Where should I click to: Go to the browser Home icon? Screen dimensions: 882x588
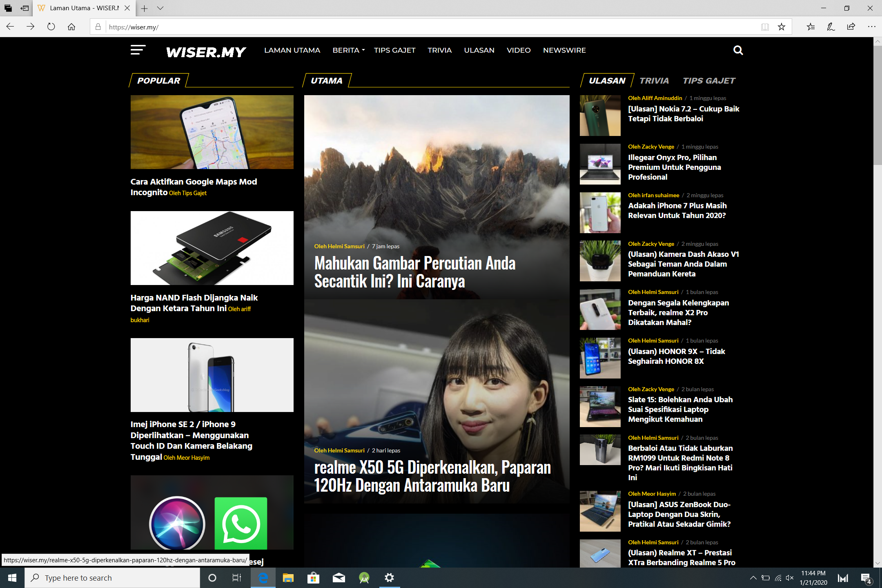tap(71, 27)
